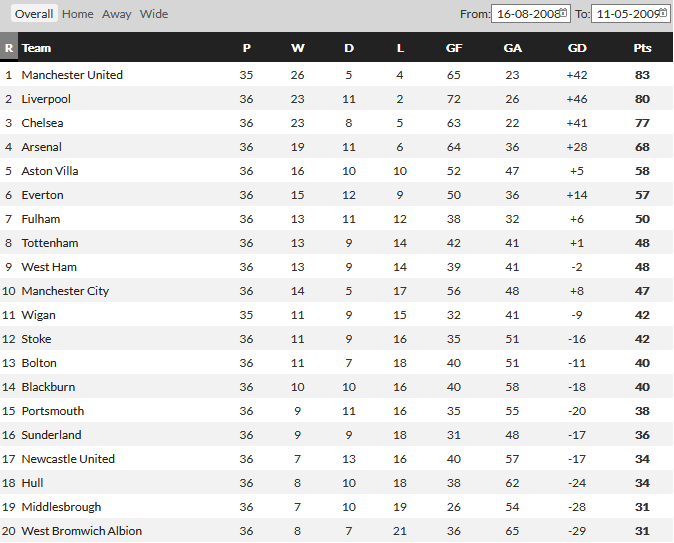Sort by GA goals against column
Image resolution: width=674 pixels, height=543 pixels.
click(512, 48)
